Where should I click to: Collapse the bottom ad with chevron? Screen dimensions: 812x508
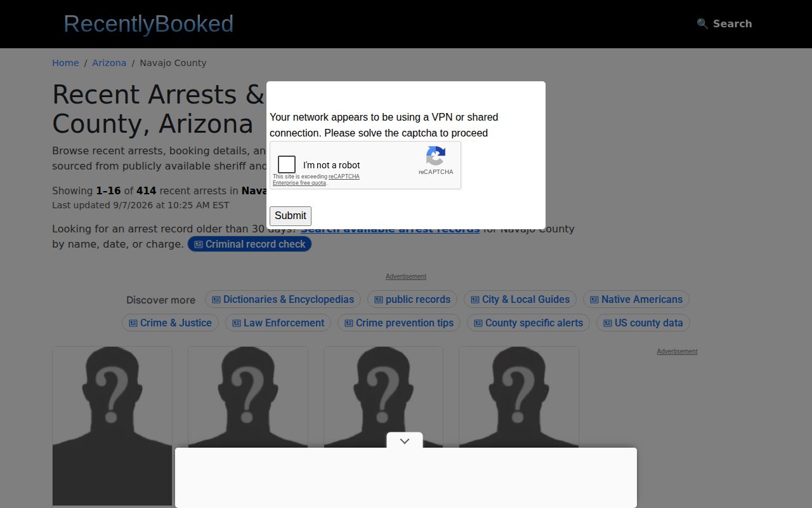tap(405, 441)
